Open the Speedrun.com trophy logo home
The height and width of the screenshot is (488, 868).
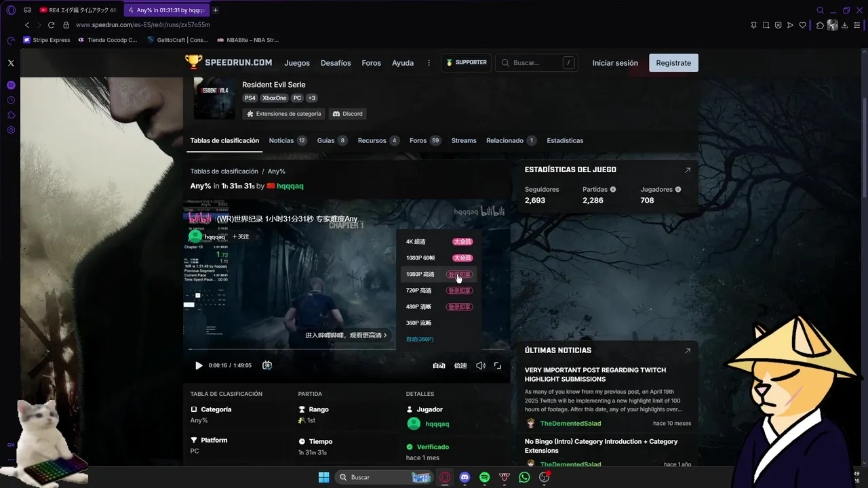click(x=229, y=62)
